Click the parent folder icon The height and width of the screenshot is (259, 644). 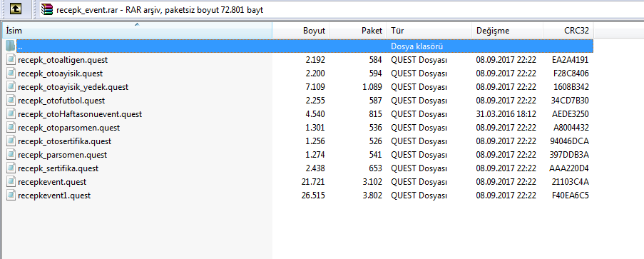[x=11, y=46]
